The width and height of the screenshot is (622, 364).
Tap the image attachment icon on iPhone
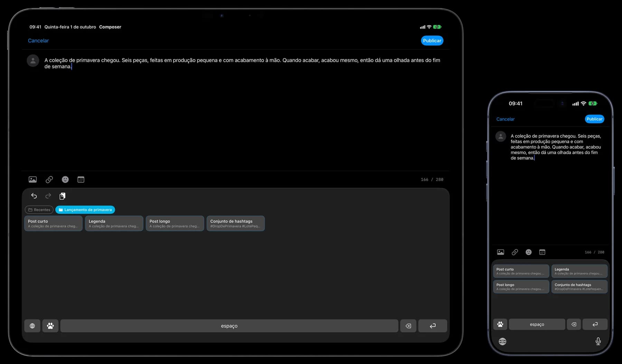(500, 252)
